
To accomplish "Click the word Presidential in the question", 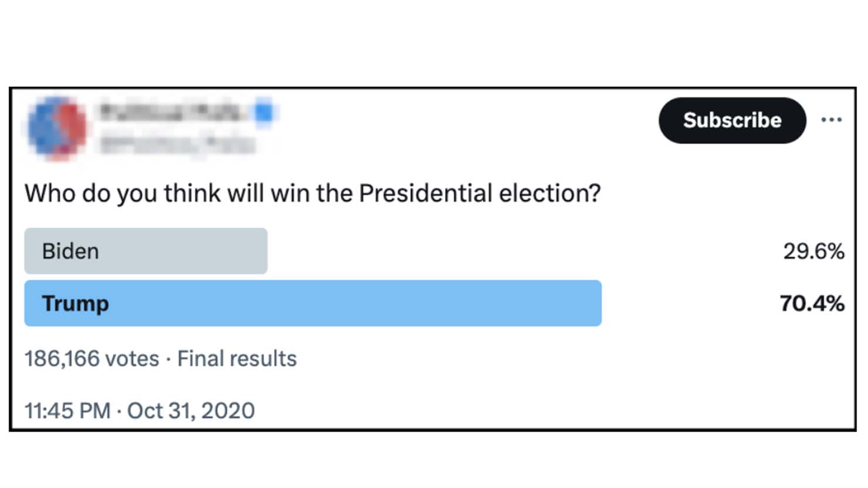I will [425, 193].
